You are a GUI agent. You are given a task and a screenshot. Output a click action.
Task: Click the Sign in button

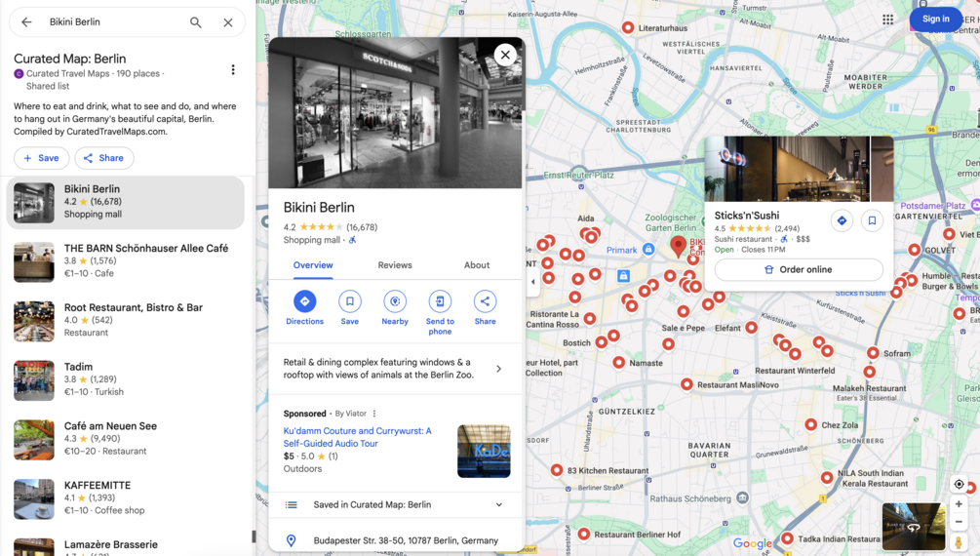(x=935, y=19)
